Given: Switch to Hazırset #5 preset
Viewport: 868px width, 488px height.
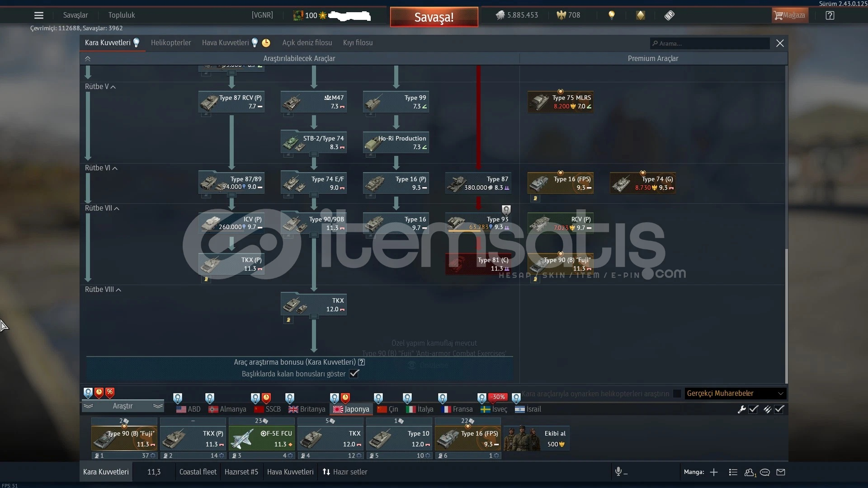Looking at the screenshot, I should (x=241, y=472).
